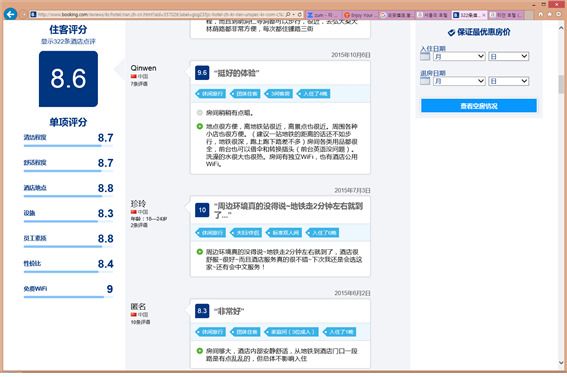Image resolution: width=567 pixels, height=377 pixels.
Task: Click the 酒店地点 score label
Action: 35,188
